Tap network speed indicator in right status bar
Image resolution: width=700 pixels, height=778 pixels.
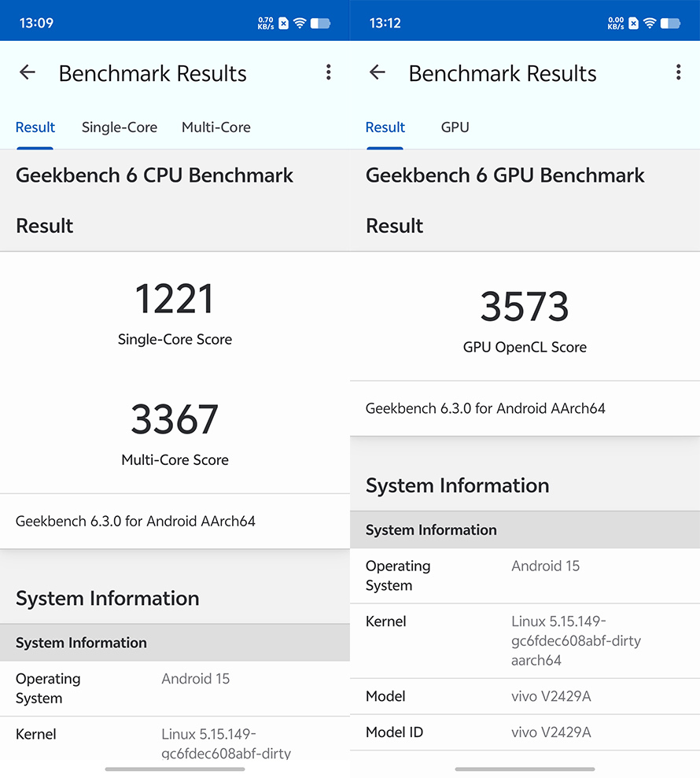(x=616, y=23)
